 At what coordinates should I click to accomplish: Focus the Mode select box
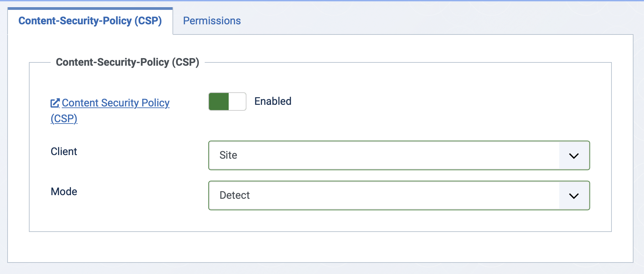(x=399, y=195)
